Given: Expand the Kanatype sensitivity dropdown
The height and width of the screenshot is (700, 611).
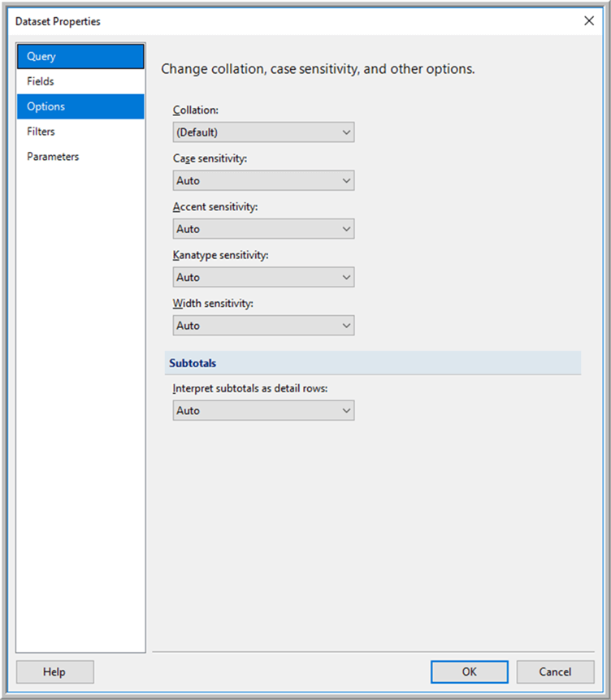Looking at the screenshot, I should pos(263,277).
